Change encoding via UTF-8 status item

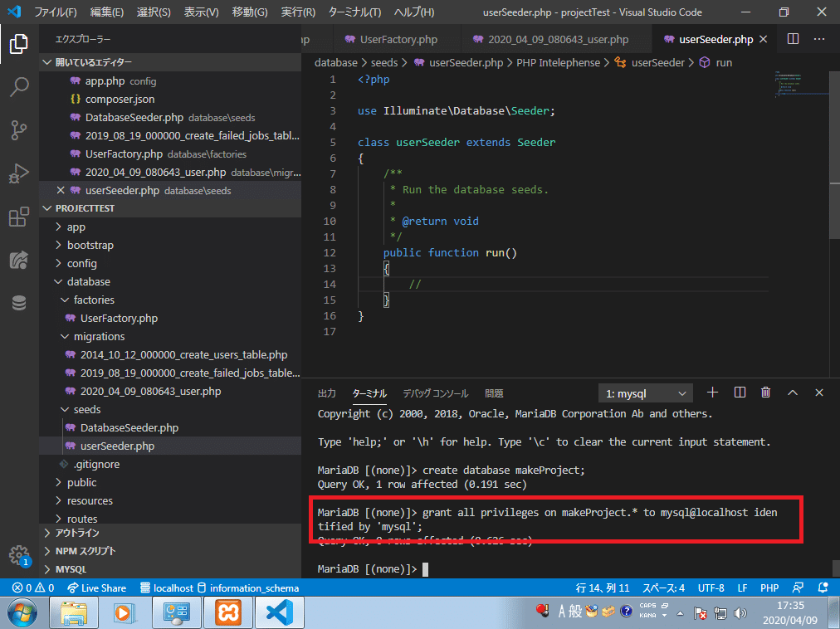[711, 588]
